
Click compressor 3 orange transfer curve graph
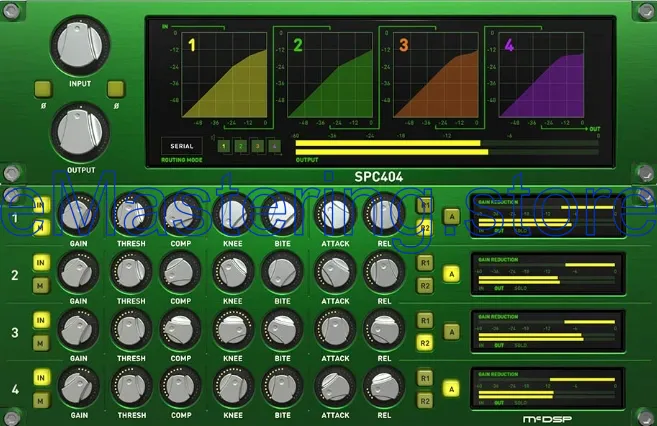click(x=436, y=75)
